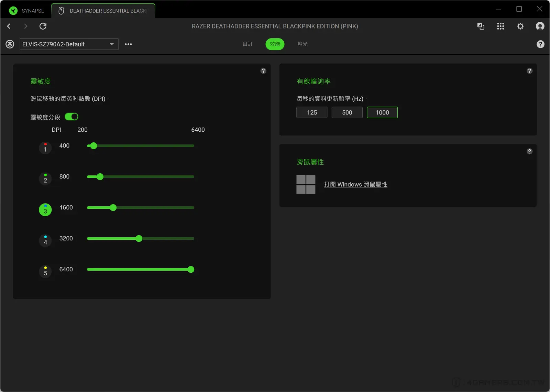550x392 pixels.
Task: Click the Windows logo icon
Action: [x=306, y=184]
